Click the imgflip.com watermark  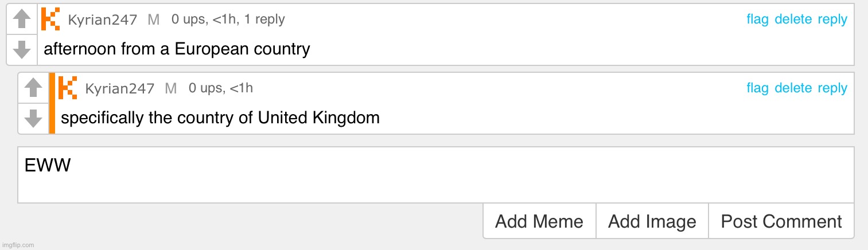point(18,245)
